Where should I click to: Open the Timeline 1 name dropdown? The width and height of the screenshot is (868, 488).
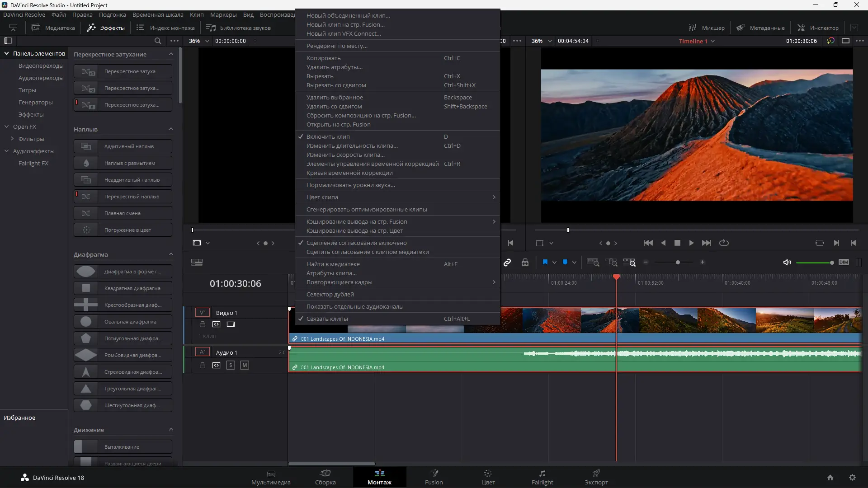click(713, 41)
